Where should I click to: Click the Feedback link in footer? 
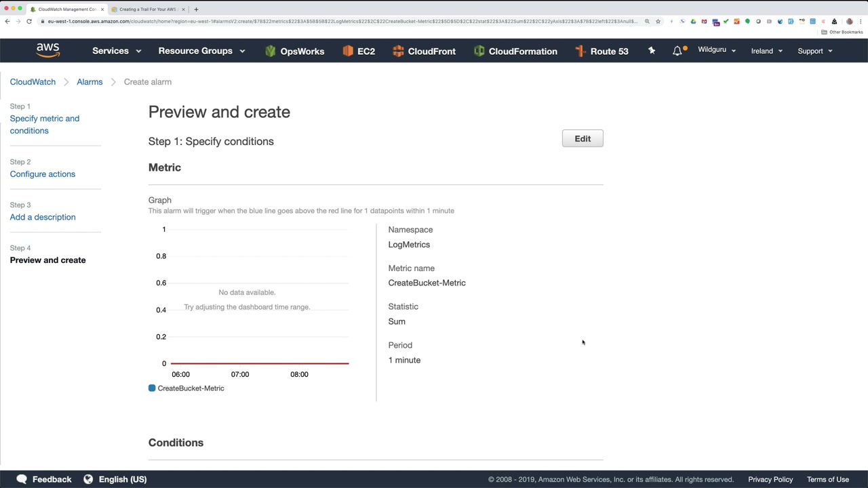tap(52, 479)
